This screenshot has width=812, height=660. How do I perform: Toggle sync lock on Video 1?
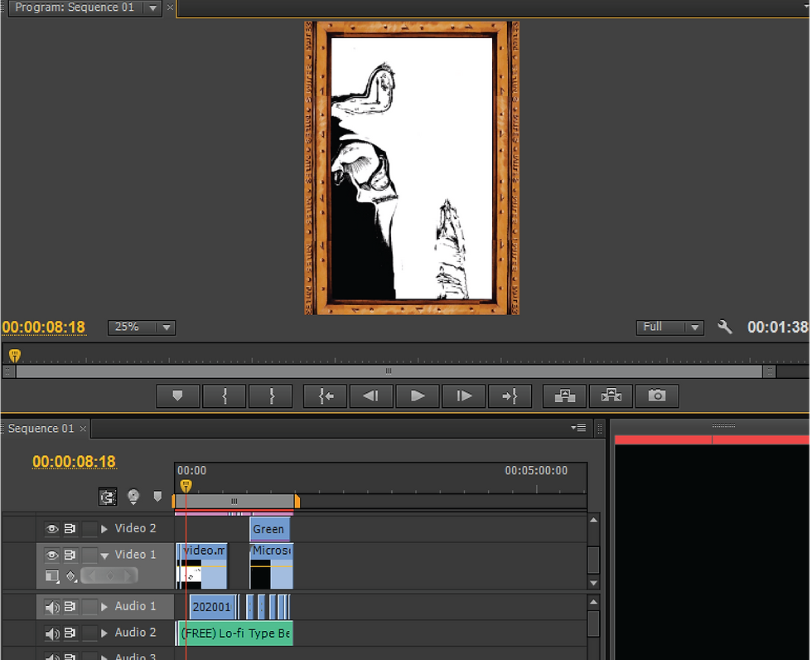pos(70,555)
